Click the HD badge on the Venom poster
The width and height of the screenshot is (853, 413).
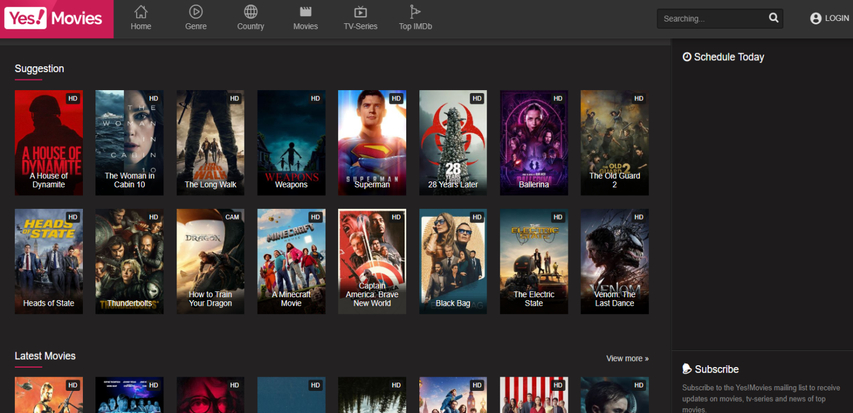coord(639,217)
